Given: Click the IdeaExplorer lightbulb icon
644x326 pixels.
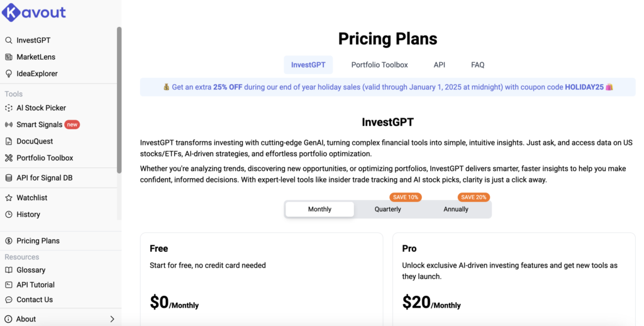Looking at the screenshot, I should point(9,74).
